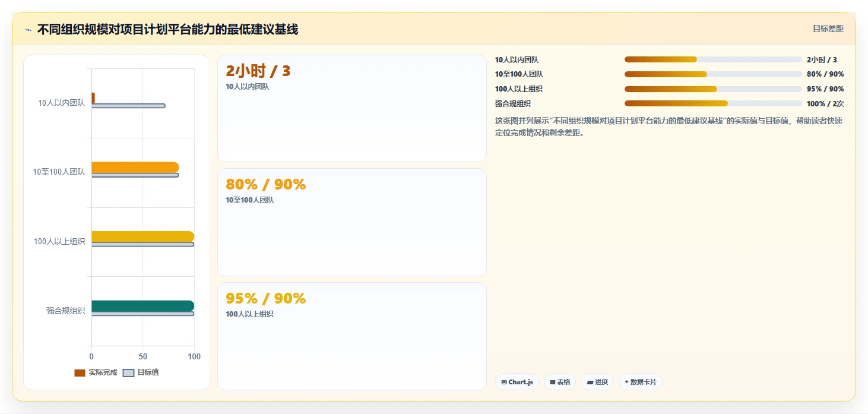Click the teal 强合规组织 actual bar in chart
The width and height of the screenshot is (868, 414).
tap(142, 306)
